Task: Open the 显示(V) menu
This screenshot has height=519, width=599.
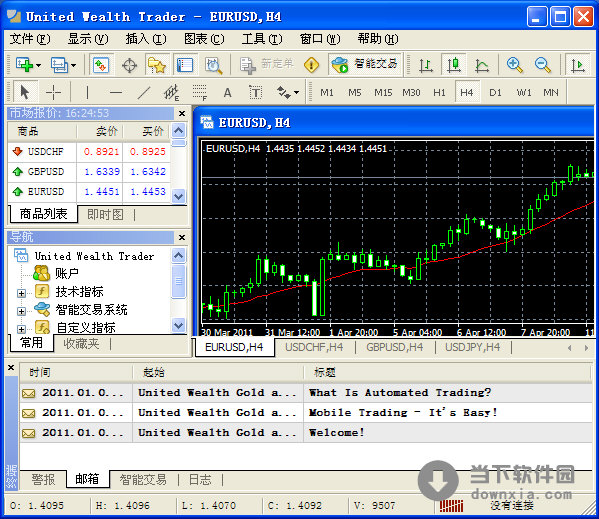Action: click(88, 39)
